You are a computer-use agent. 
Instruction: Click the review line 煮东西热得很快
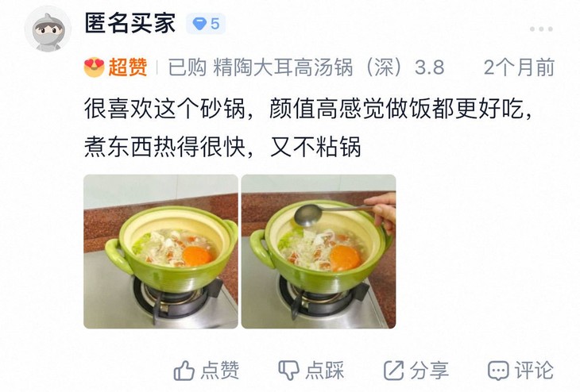[x=164, y=147]
